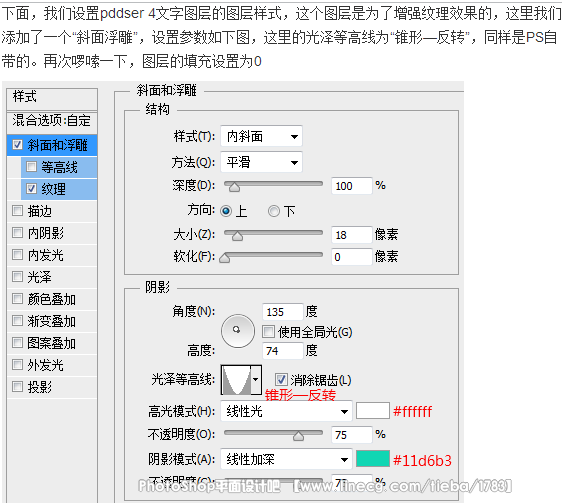Image resolution: width=562 pixels, height=503 pixels.
Task: Toggle 消除锯齿 anti-alias checkbox
Action: (x=281, y=379)
